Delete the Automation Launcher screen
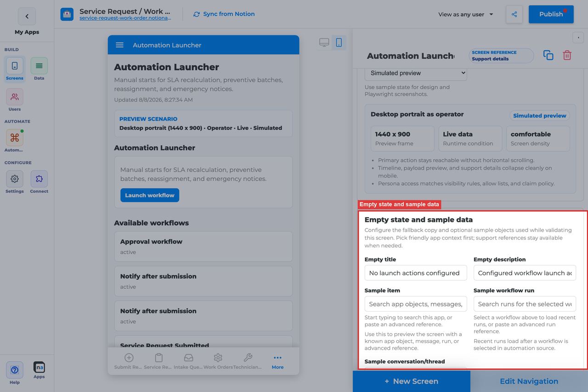 coord(567,55)
